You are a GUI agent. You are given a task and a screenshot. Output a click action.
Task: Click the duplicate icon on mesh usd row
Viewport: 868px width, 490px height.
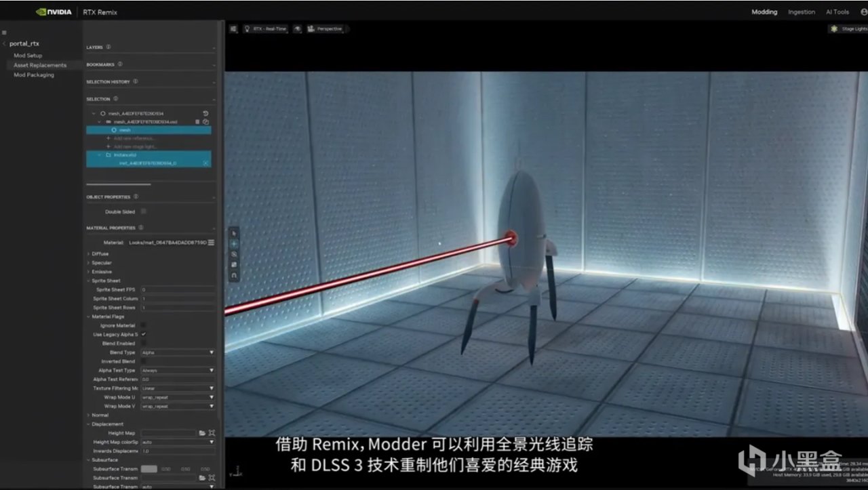205,122
